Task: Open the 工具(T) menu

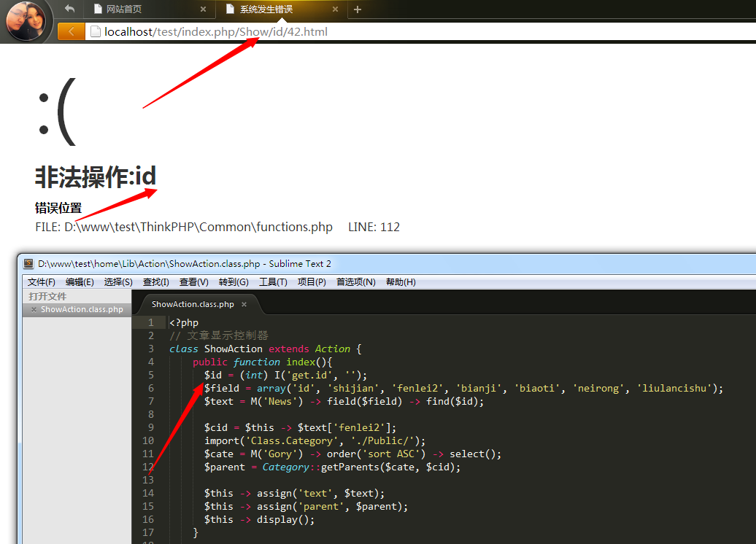Action: click(273, 282)
